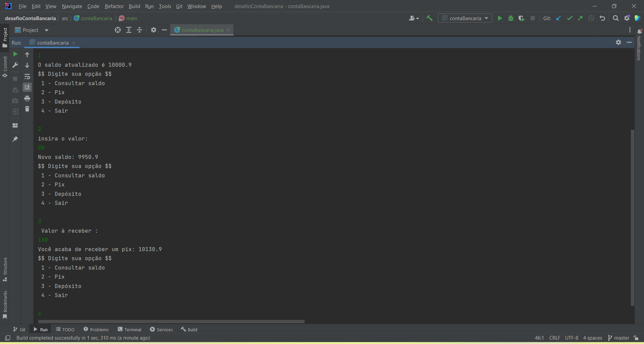Image resolution: width=644 pixels, height=344 pixels.
Task: Collapse All in Project panel
Action: (x=140, y=30)
